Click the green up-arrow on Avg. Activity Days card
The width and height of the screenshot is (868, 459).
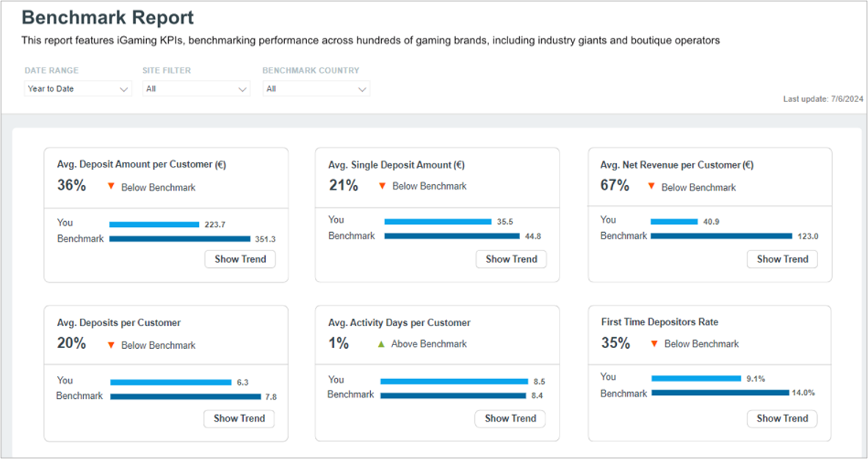point(381,344)
